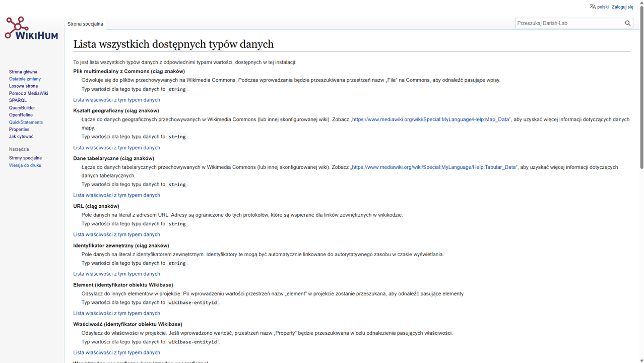This screenshot has height=363, width=644.
Task: Open QueryBuilder from the sidebar
Action: [22, 108]
